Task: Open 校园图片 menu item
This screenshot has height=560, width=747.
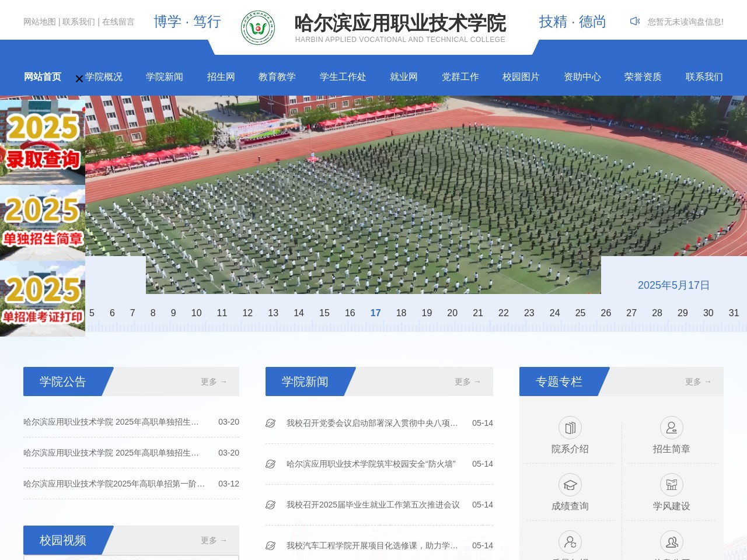Action: (521, 77)
